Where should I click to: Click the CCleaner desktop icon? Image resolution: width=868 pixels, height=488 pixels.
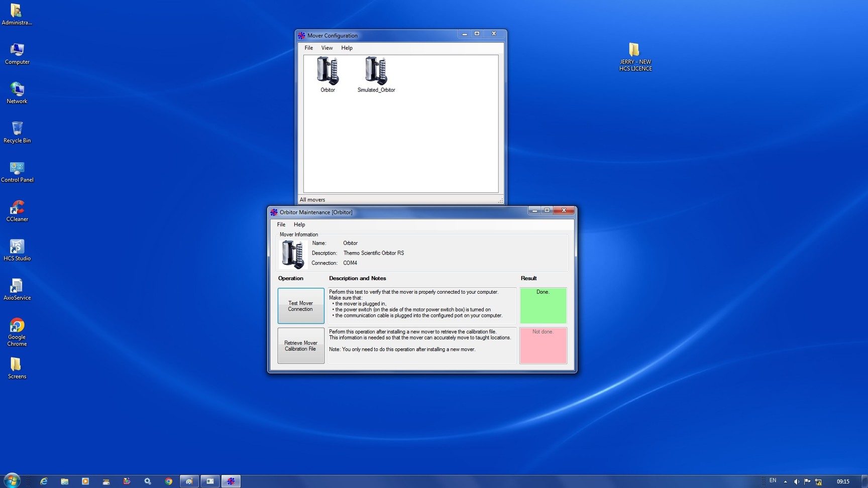click(17, 209)
